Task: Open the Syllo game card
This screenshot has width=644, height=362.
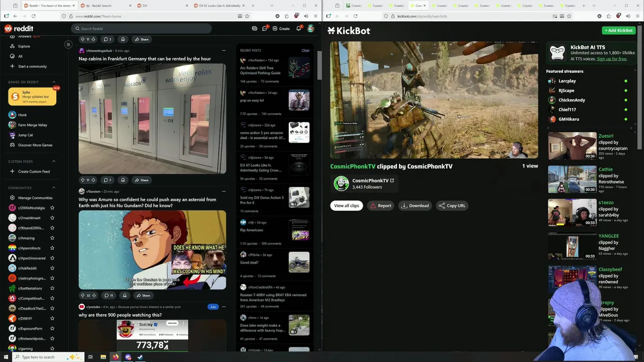Action: [32, 97]
